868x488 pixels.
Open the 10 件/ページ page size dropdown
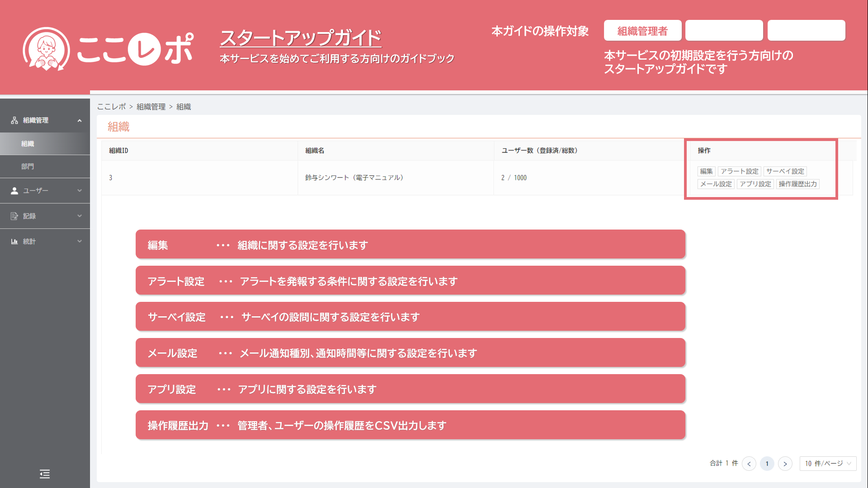(x=828, y=464)
